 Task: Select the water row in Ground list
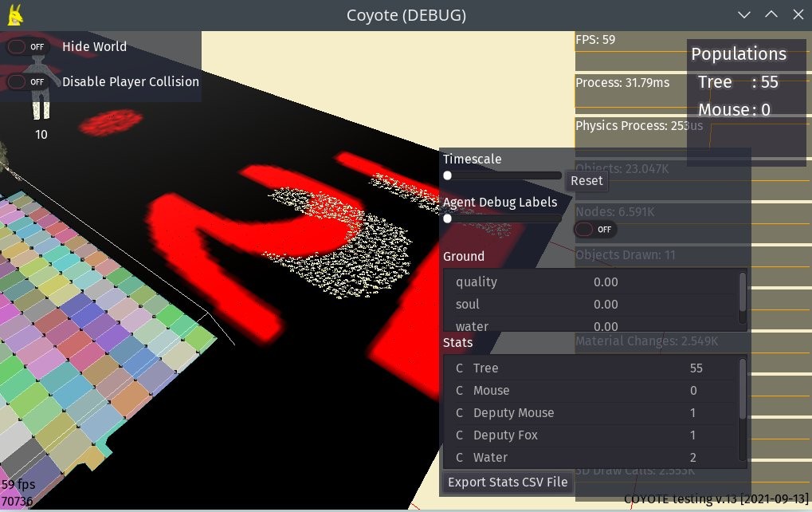point(592,325)
